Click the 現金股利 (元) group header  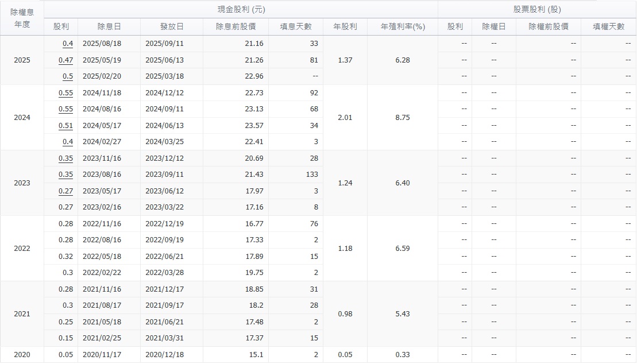[x=241, y=10]
